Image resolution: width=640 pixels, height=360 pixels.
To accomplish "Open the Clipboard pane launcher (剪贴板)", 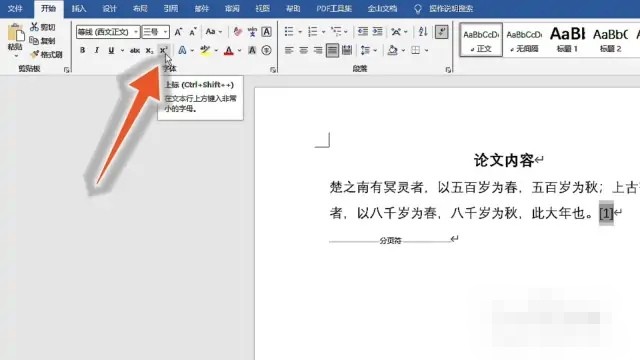I will coord(67,70).
